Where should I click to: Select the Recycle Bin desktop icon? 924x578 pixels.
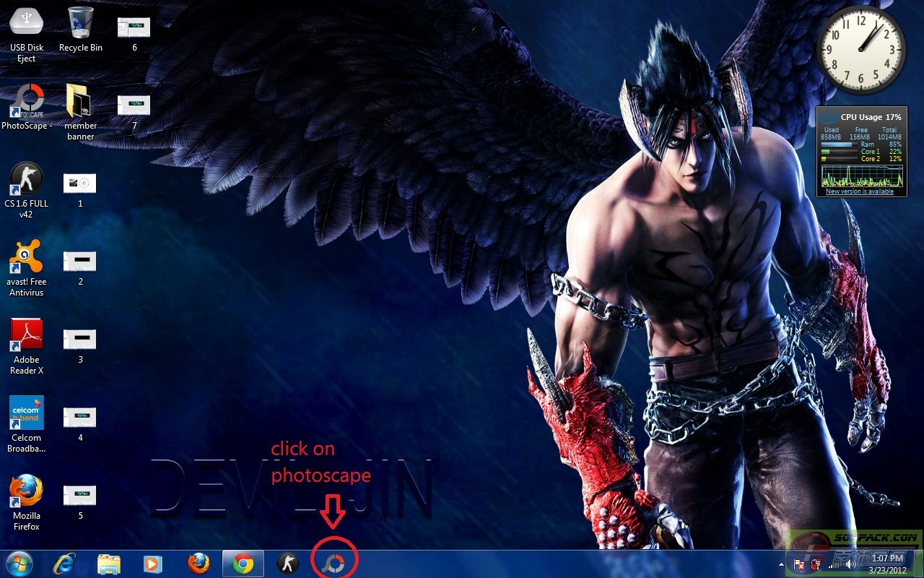pos(80,25)
